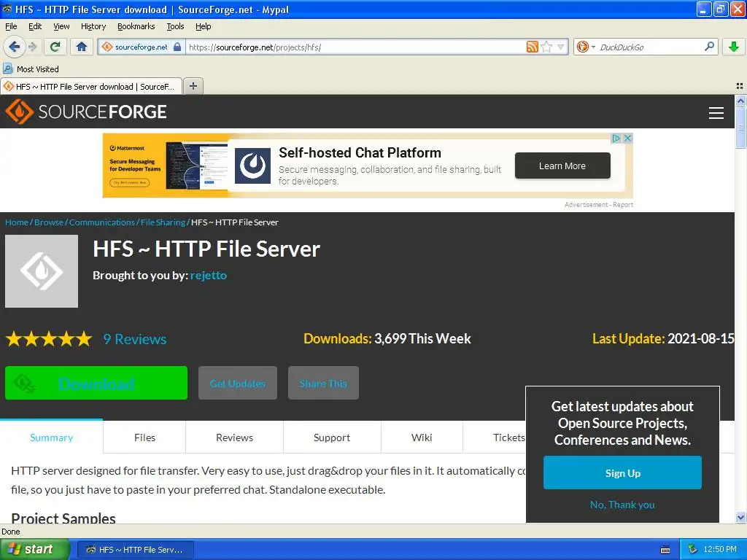Open the History menu

click(x=93, y=26)
